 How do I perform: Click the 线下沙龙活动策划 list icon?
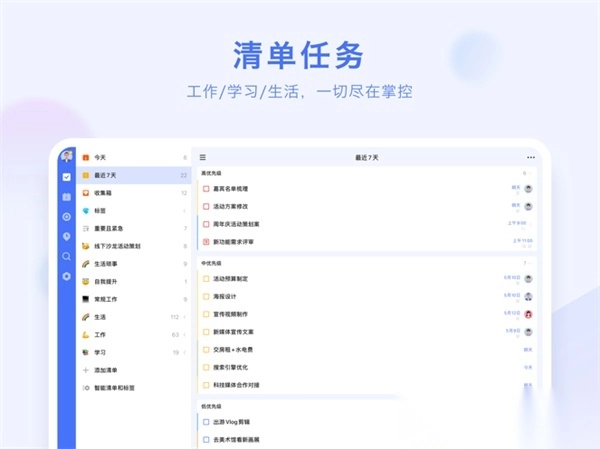coord(86,246)
